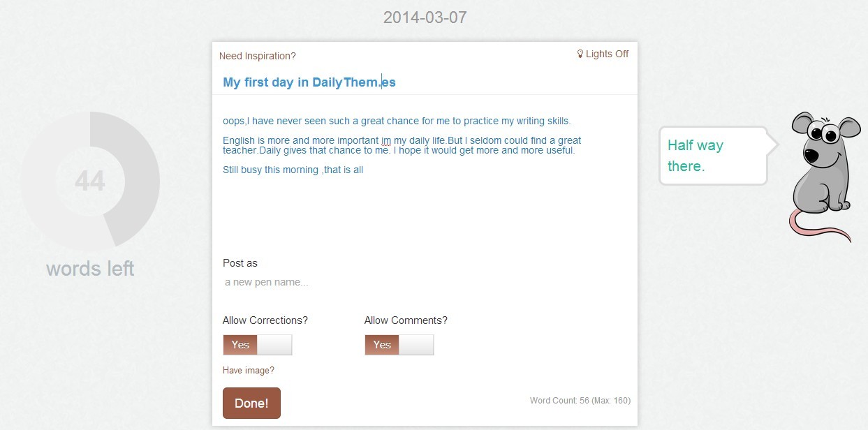Click the pen name input field

[425, 283]
